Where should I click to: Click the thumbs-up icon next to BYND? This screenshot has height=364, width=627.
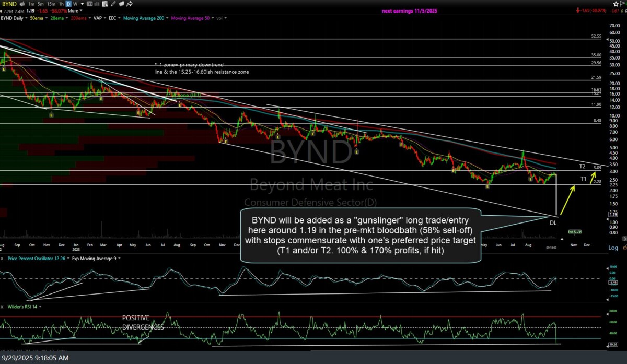(x=22, y=4)
